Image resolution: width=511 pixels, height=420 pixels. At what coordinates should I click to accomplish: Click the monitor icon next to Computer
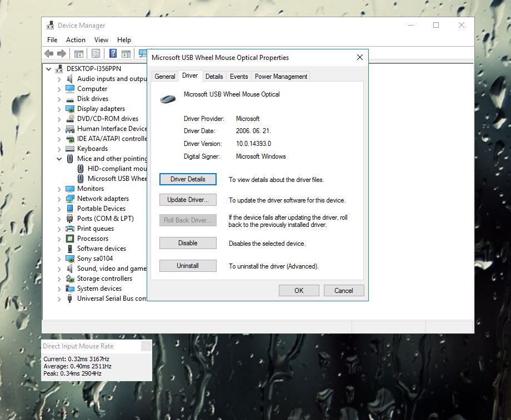(70, 89)
